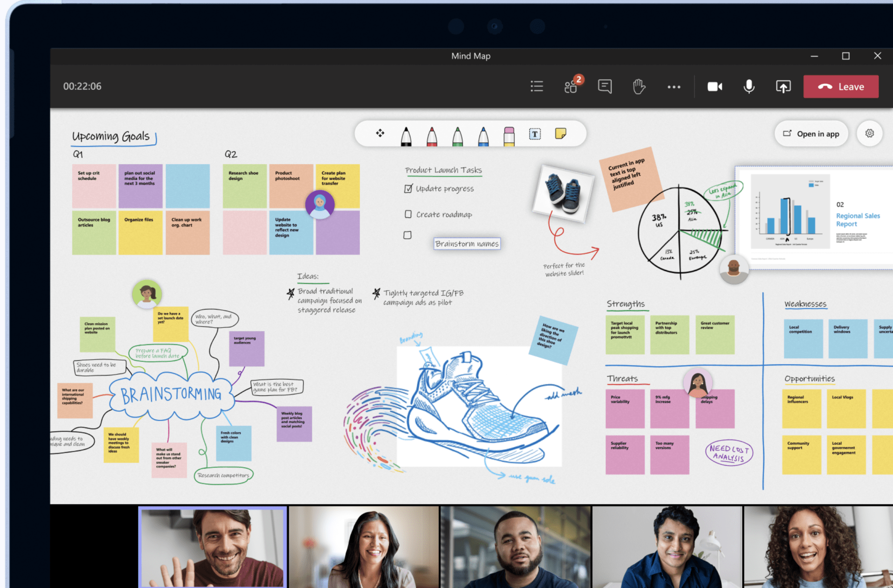Show participants with notification badge
This screenshot has width=893, height=588.
click(x=571, y=87)
